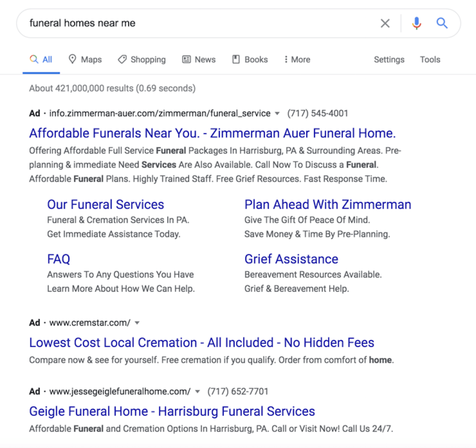This screenshot has height=448, width=476.
Task: Click phone number (717) 545-4001
Action: click(x=317, y=113)
